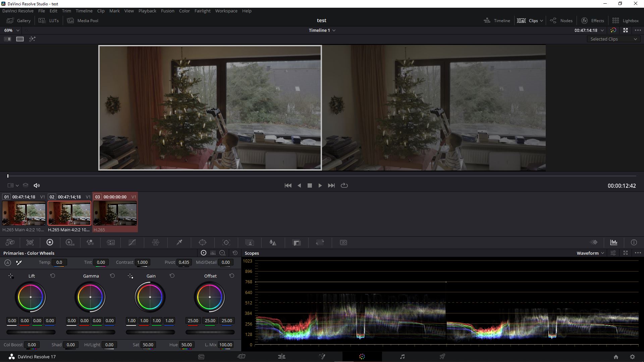
Task: Select the third clip thumbnail
Action: [x=115, y=213]
